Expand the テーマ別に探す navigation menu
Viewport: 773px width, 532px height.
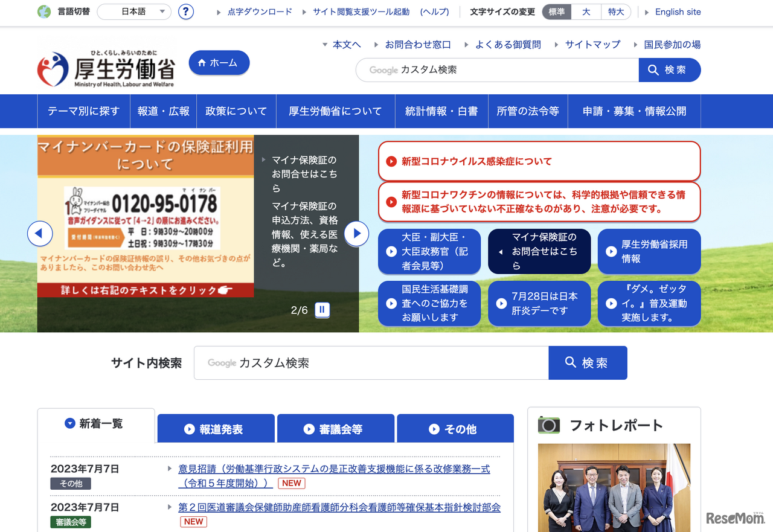[x=83, y=111]
